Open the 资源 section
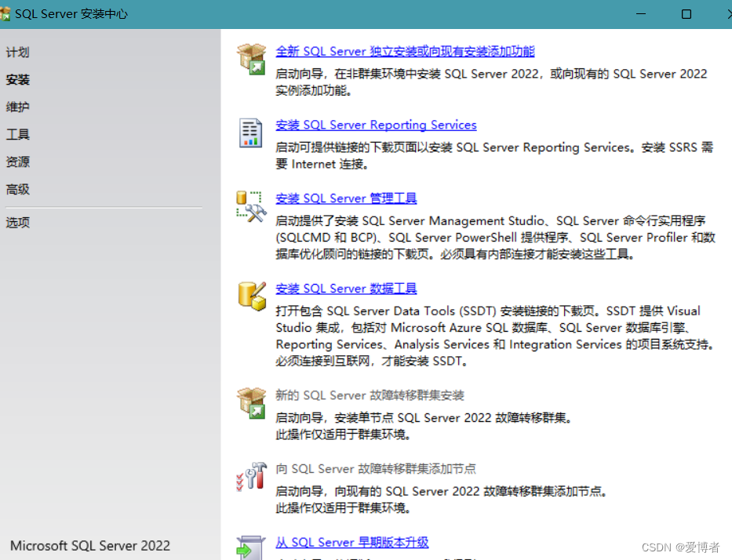 coord(17,162)
